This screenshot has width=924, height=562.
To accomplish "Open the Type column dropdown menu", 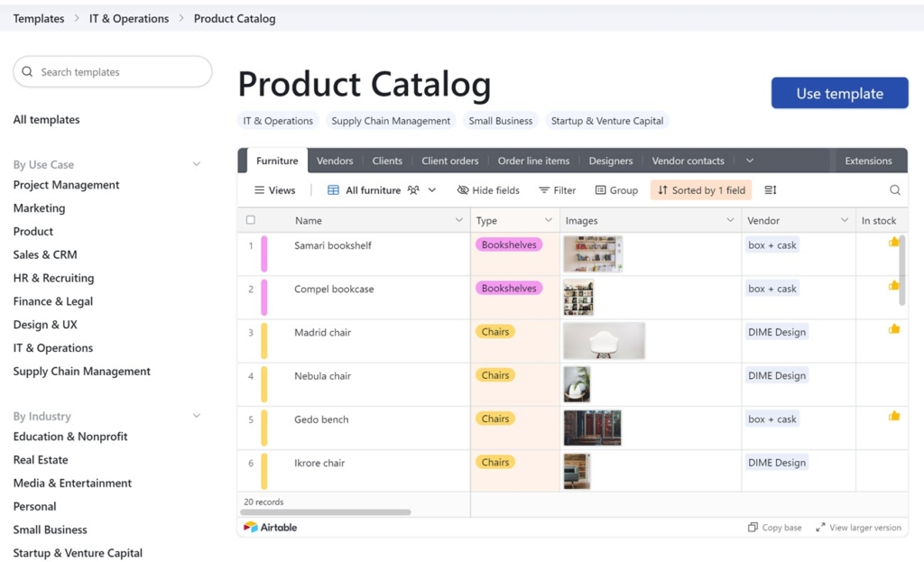I will coord(548,220).
